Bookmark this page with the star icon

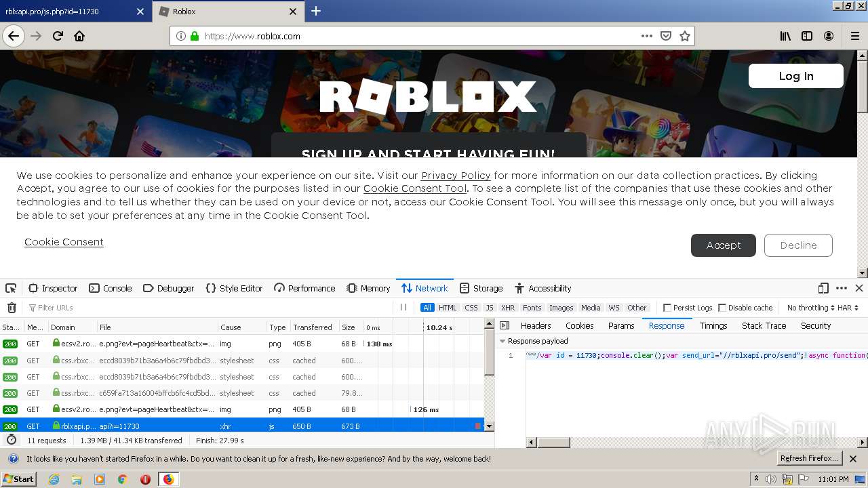coord(685,36)
